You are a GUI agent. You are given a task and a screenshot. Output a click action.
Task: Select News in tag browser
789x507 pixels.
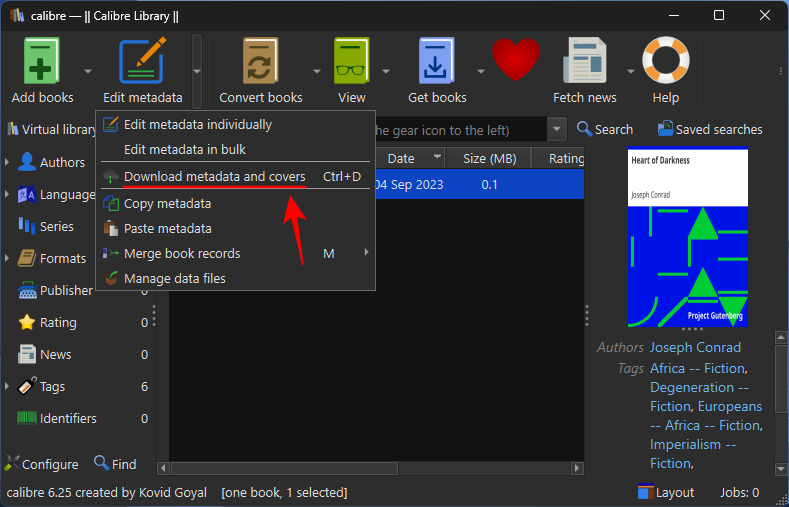[55, 355]
